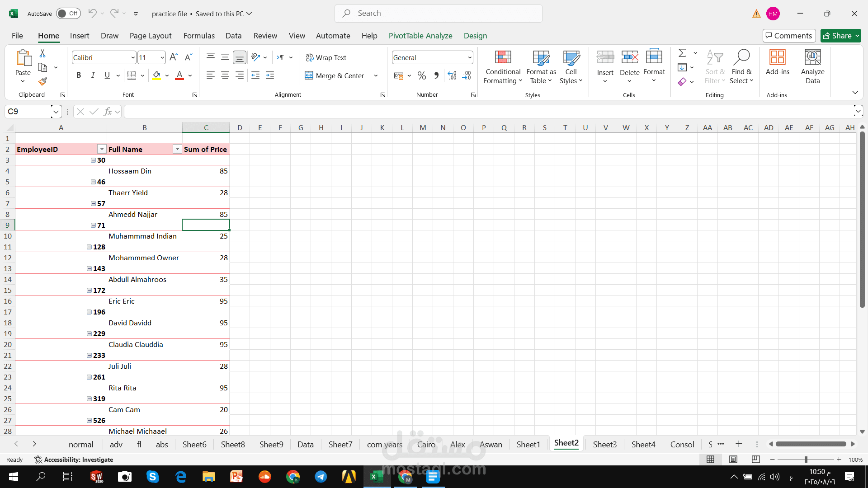Image resolution: width=868 pixels, height=488 pixels.
Task: Click the AutoSum icon
Action: tap(681, 53)
